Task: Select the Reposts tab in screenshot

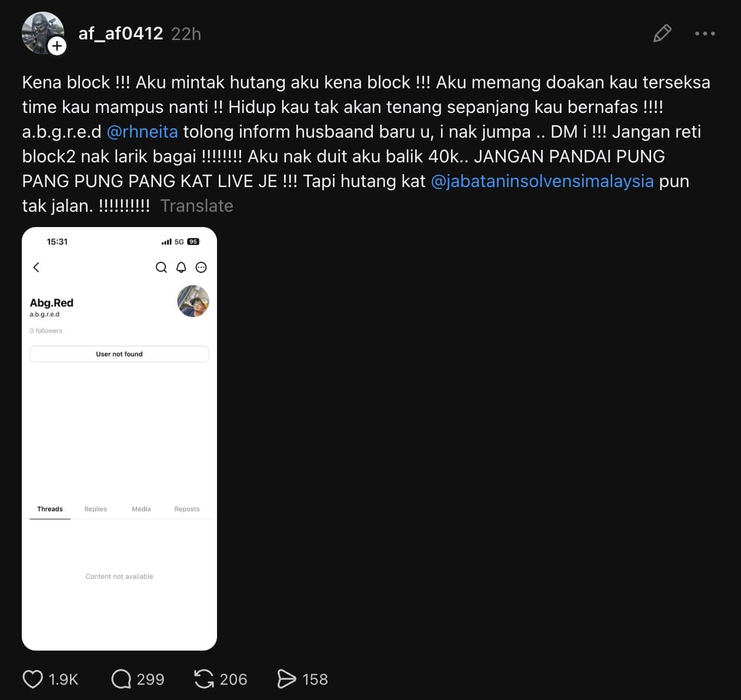Action: pos(187,509)
